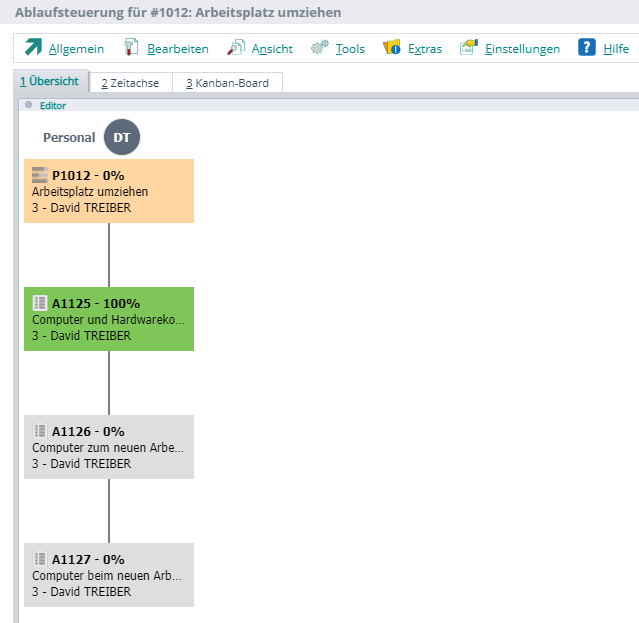Open the Bearbeiten menu

click(177, 49)
